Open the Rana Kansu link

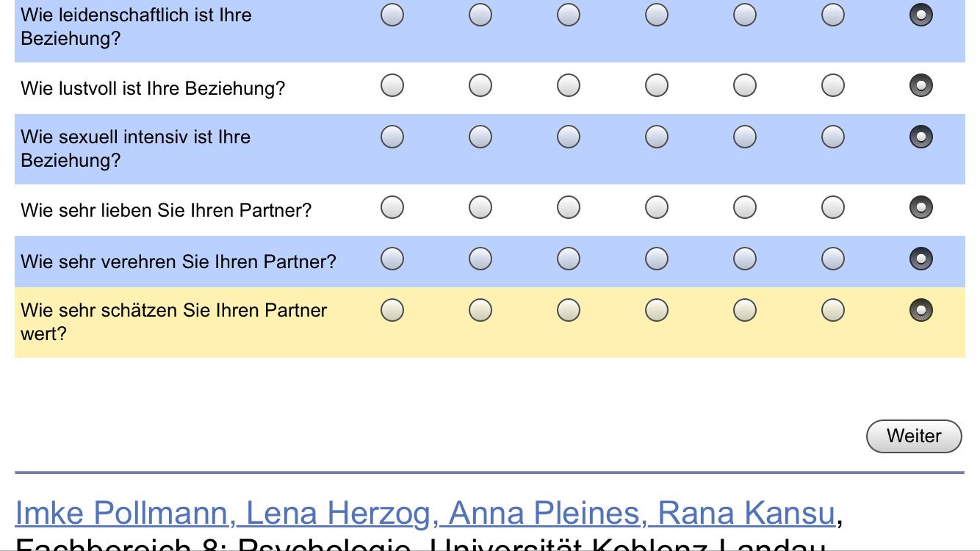coord(746,514)
